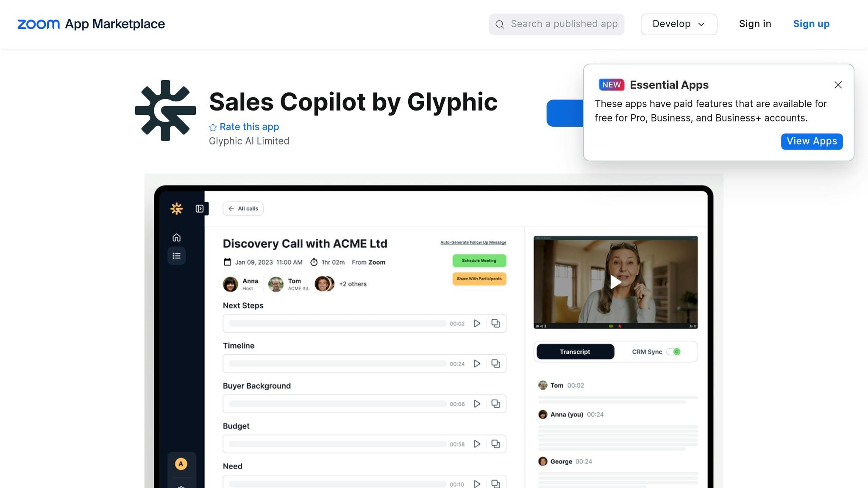868x488 pixels.
Task: Toggle the sidebar collapse panel icon
Action: point(200,208)
